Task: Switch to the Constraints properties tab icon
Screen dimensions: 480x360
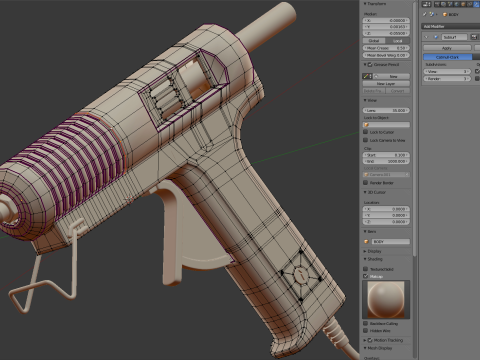Action: (x=470, y=4)
